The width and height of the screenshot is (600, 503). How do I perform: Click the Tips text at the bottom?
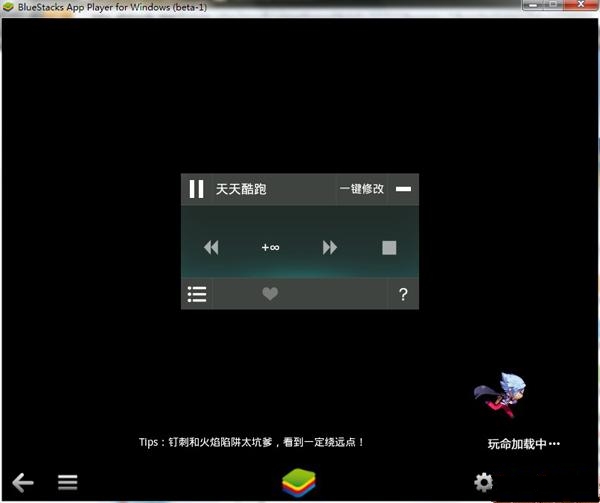tap(251, 442)
